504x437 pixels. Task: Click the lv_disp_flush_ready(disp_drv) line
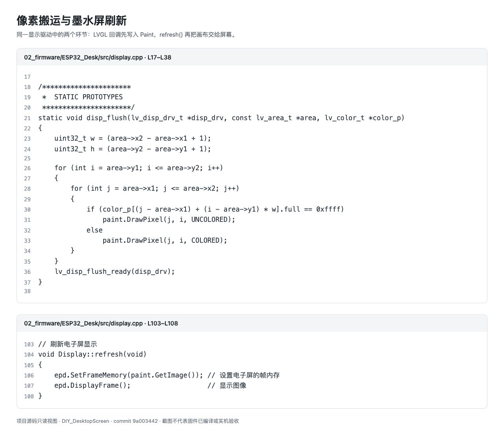tap(115, 271)
